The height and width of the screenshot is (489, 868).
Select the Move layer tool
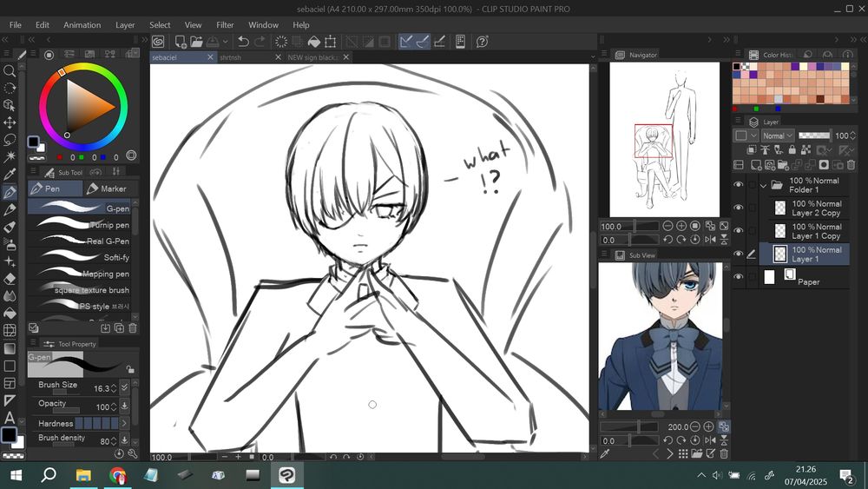10,122
